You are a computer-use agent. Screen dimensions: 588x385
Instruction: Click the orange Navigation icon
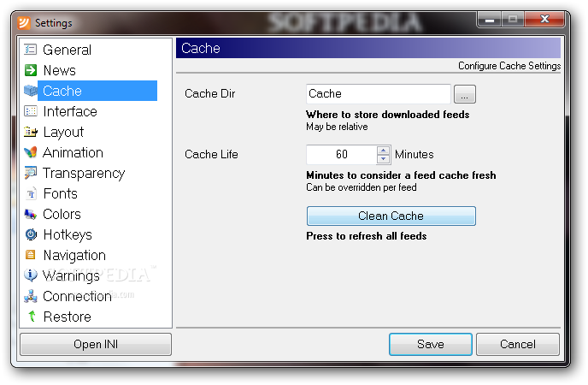31,255
